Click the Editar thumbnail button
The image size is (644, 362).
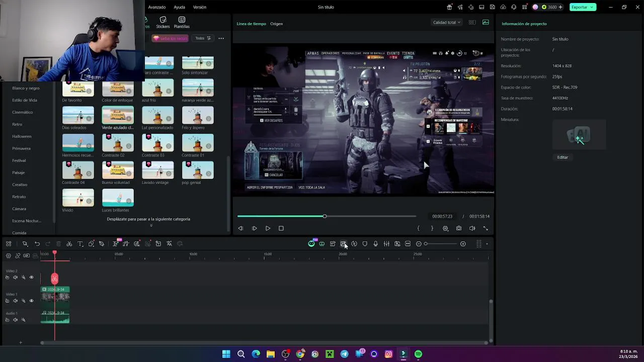562,157
